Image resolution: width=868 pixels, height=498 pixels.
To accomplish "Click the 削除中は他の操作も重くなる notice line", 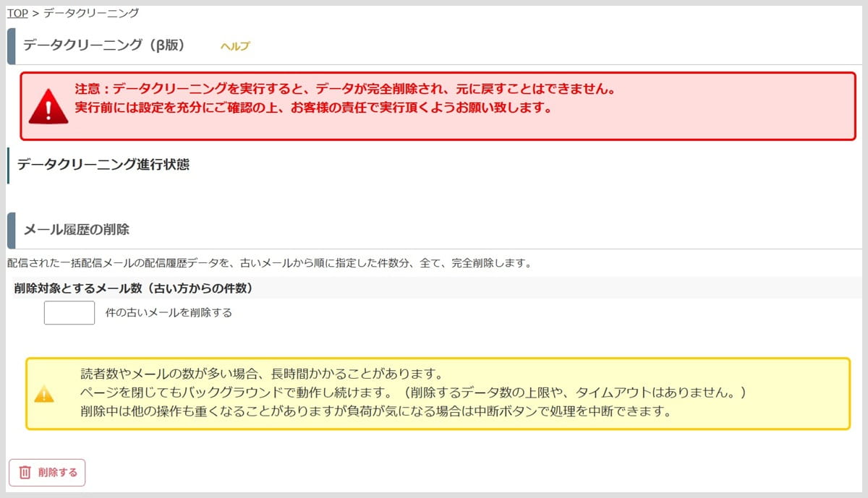I will tap(376, 412).
